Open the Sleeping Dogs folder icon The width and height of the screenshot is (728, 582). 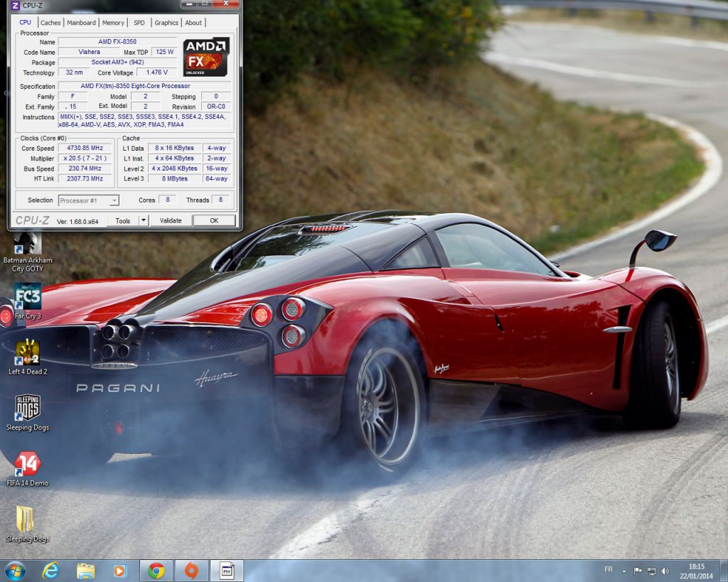[28, 524]
